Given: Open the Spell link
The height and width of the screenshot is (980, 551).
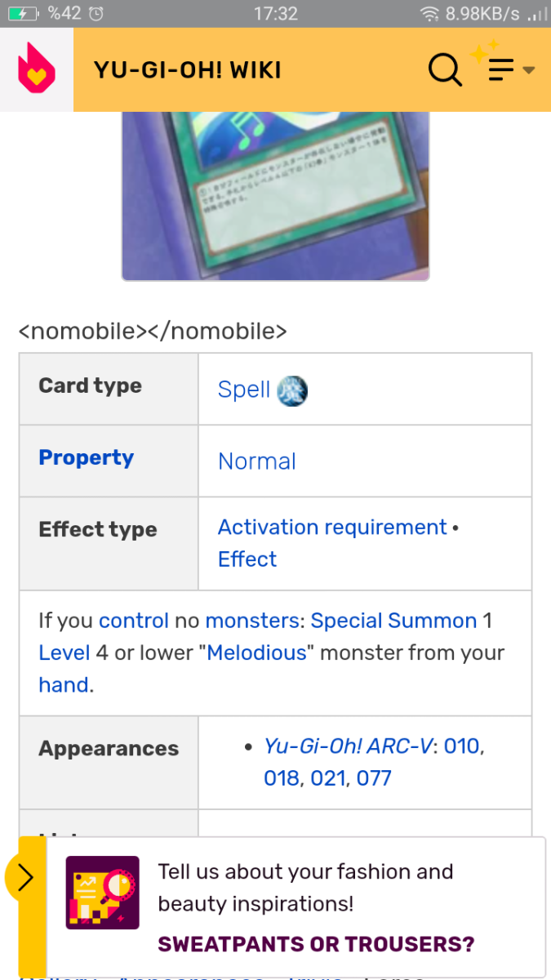Looking at the screenshot, I should 243,390.
